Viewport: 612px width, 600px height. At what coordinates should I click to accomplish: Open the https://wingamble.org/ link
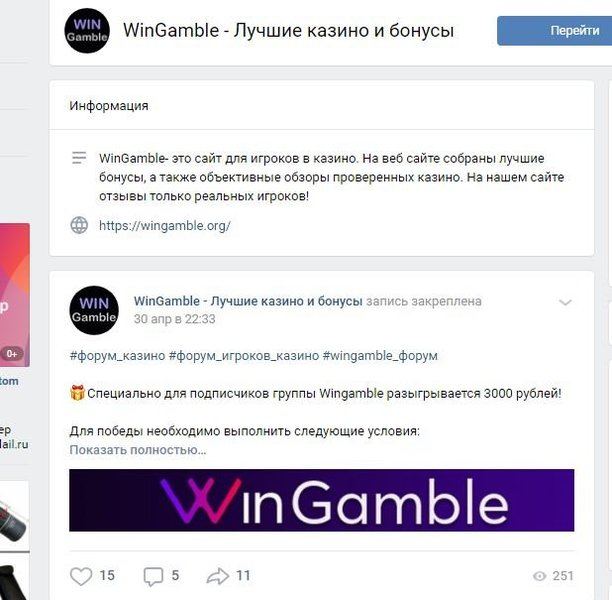tap(165, 226)
